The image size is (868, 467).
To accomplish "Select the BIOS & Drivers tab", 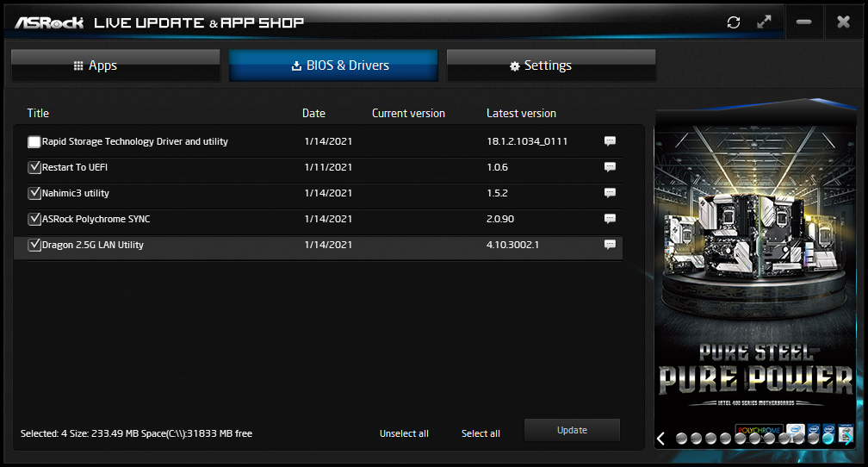I will pyautogui.click(x=333, y=65).
